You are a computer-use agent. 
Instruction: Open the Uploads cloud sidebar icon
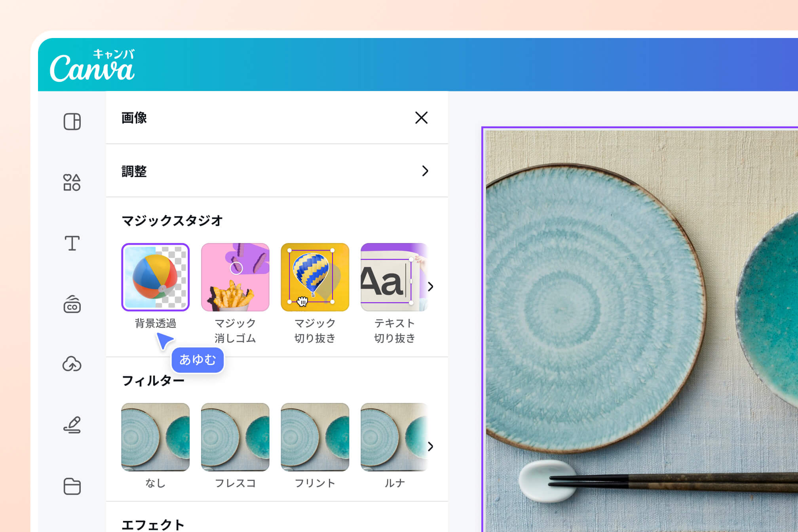[x=72, y=364]
